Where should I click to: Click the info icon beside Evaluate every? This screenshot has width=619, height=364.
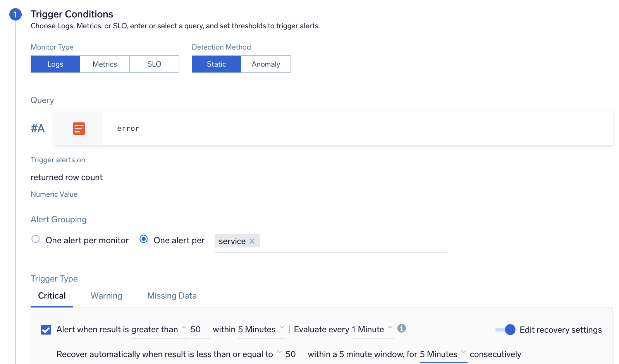pyautogui.click(x=402, y=328)
